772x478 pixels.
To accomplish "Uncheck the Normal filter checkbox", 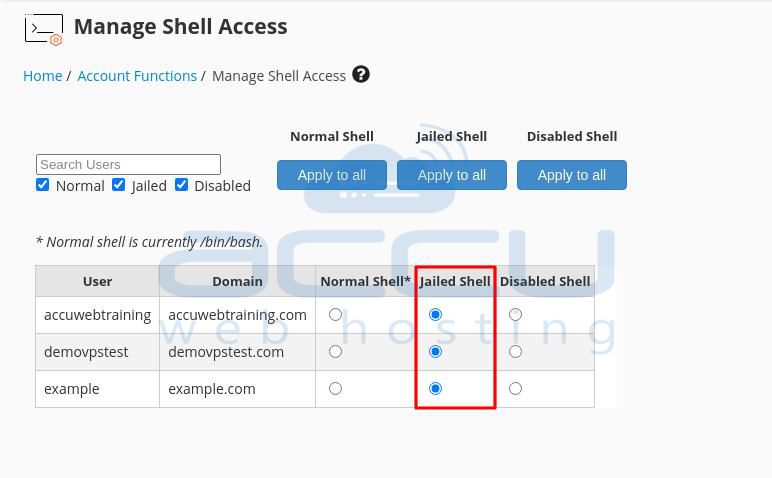I will point(42,185).
